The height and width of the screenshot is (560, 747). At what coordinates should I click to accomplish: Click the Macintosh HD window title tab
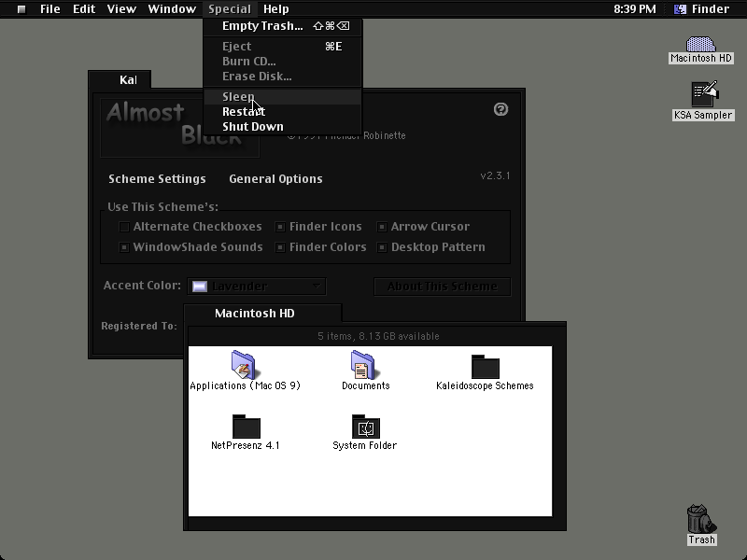tap(262, 314)
